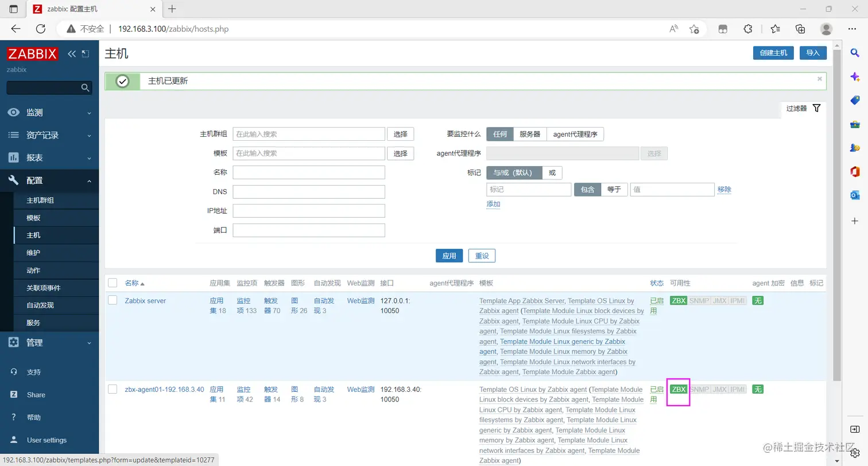Open 关联项事件 in the 配置 submenu

pyautogui.click(x=56, y=288)
